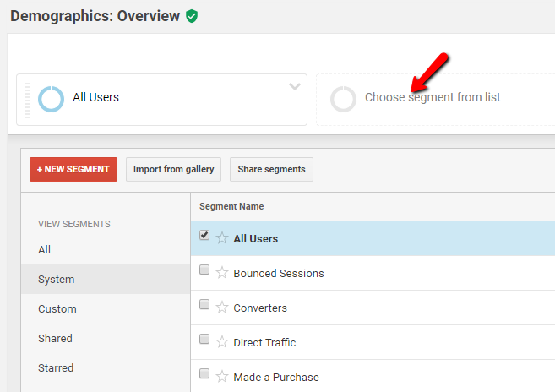Star the Made a Purchase segment

[222, 377]
